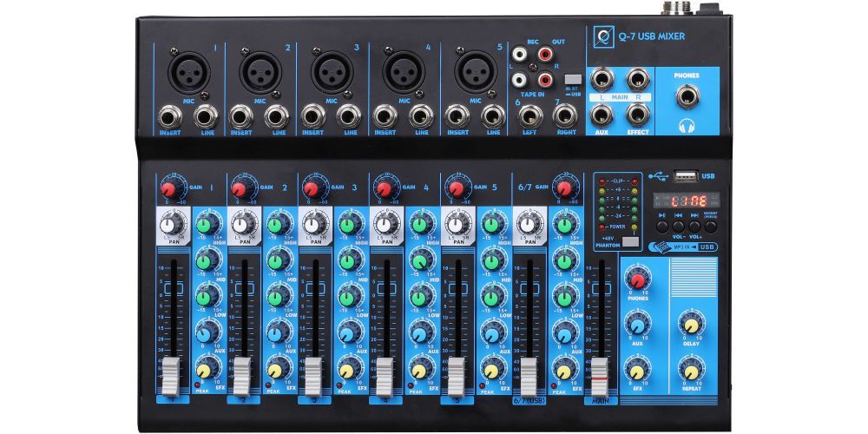
Task: Click the channel 1 PEAK LED
Action: 198,385
